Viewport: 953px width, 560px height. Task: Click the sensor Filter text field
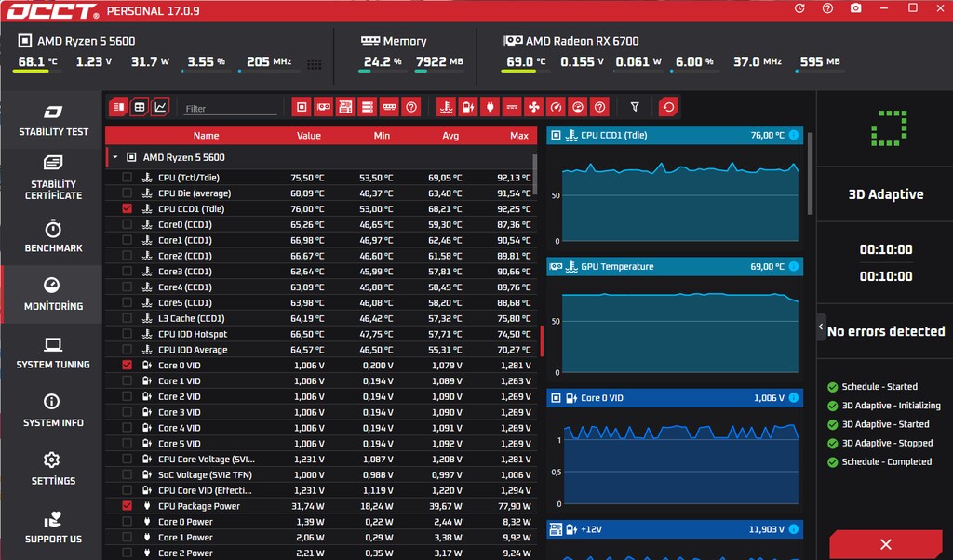pyautogui.click(x=230, y=108)
